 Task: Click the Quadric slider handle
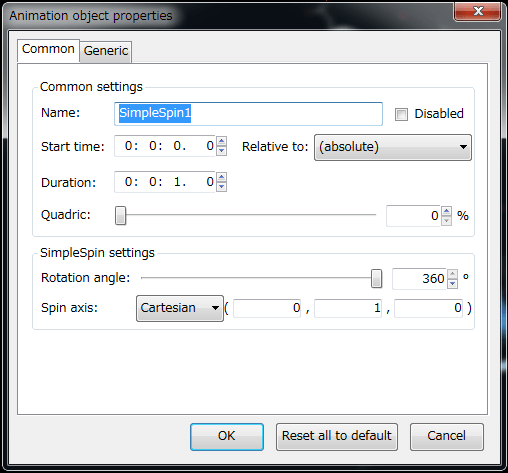pyautogui.click(x=121, y=215)
